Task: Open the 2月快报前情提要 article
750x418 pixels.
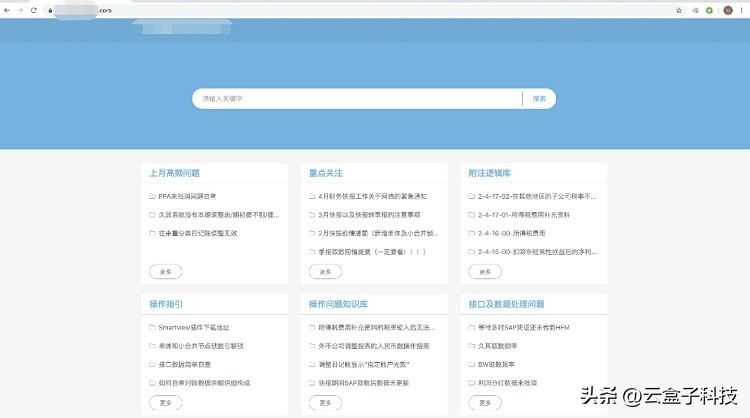Action: click(378, 233)
